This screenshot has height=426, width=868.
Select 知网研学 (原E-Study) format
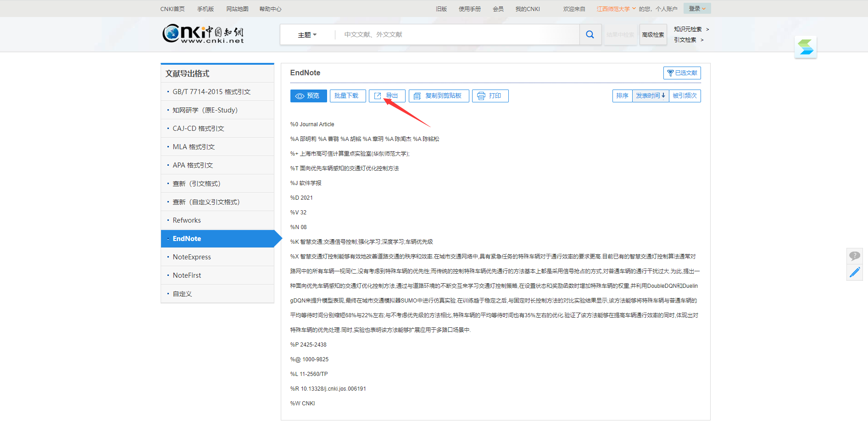(x=217, y=110)
